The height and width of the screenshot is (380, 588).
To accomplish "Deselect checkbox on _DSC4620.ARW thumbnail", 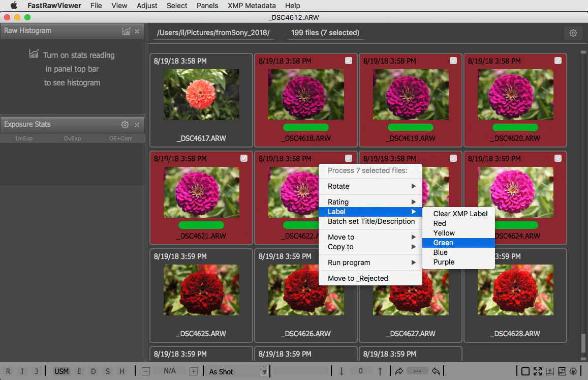I will (558, 61).
